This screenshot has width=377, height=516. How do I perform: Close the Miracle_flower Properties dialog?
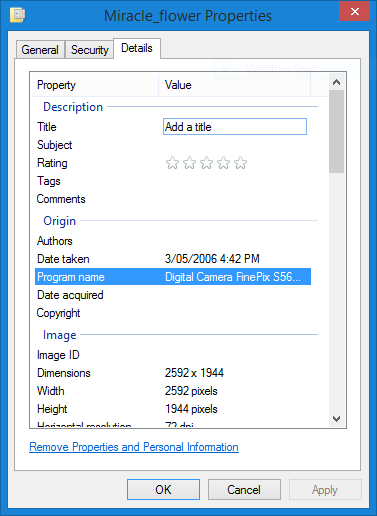tap(355, 12)
